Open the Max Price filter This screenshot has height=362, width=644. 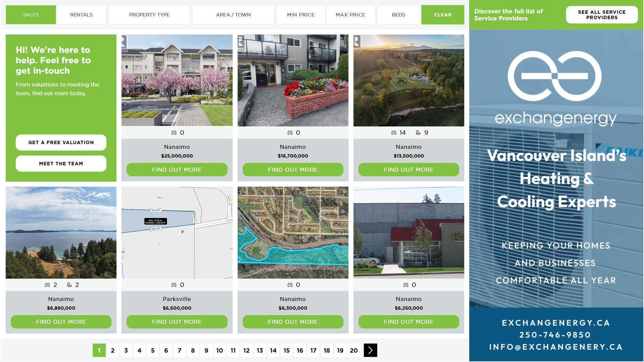point(350,15)
